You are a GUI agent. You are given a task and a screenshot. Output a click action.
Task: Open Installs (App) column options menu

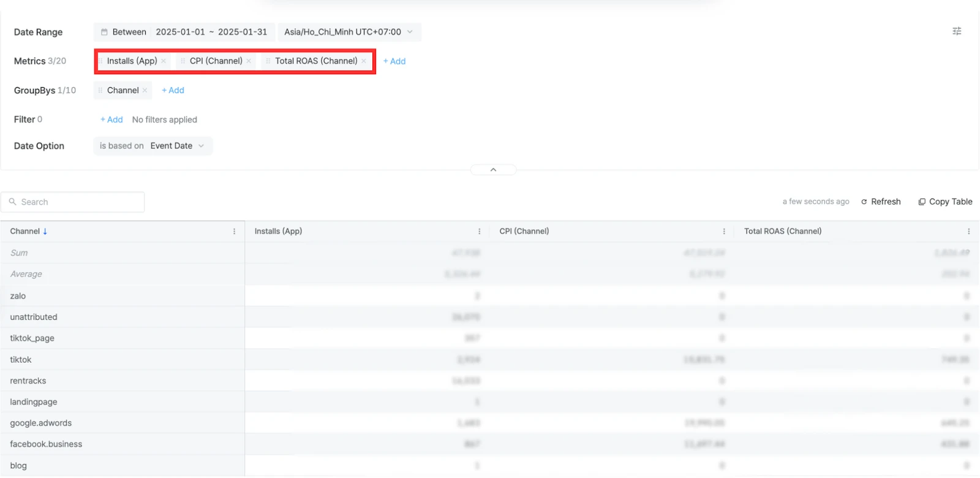[479, 232]
